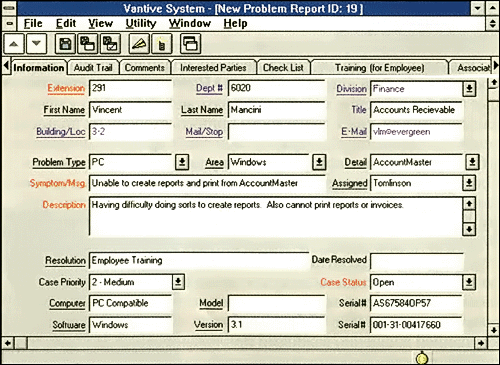The height and width of the screenshot is (365, 500).
Task: Click the second save-copy toolbar icon
Action: click(88, 43)
